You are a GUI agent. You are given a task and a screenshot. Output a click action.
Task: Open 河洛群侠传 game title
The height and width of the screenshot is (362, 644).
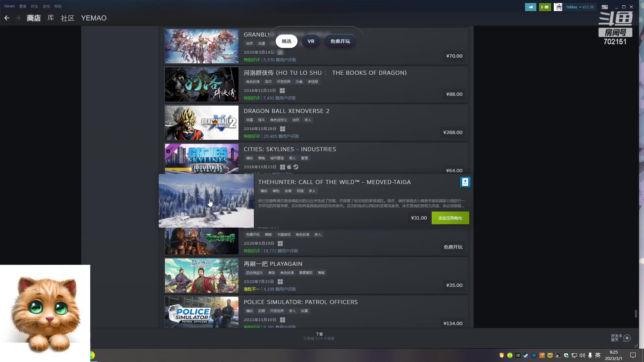pyautogui.click(x=325, y=73)
